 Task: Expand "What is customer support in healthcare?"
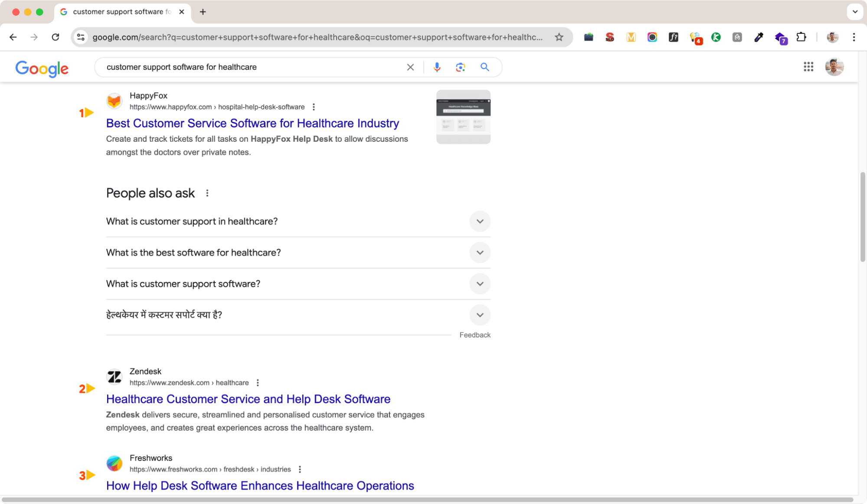pos(480,221)
